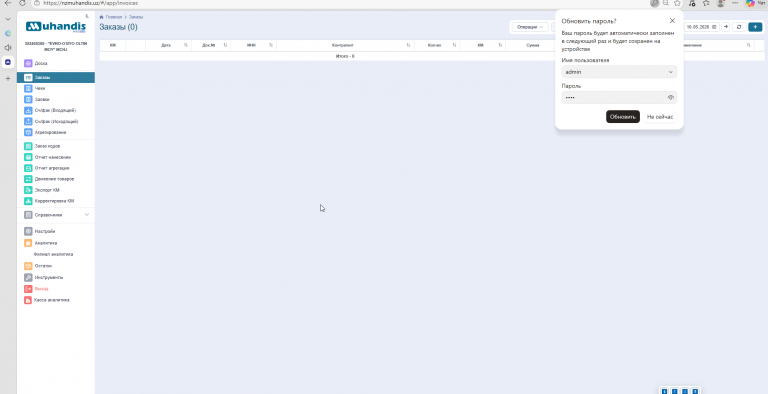Viewport: 768px width, 394px height.
Task: Open the Отчет агрегации icon
Action: 28,168
